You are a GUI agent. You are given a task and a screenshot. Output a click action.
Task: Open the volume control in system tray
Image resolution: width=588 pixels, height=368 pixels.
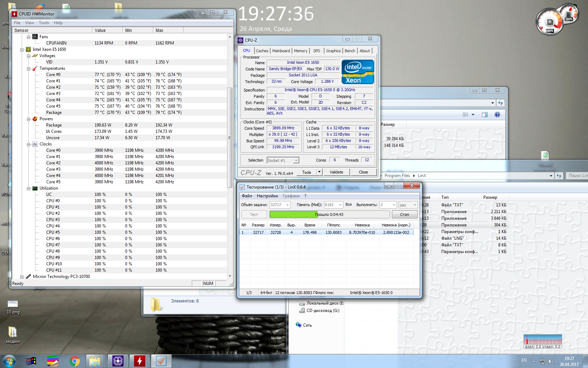pyautogui.click(x=551, y=361)
